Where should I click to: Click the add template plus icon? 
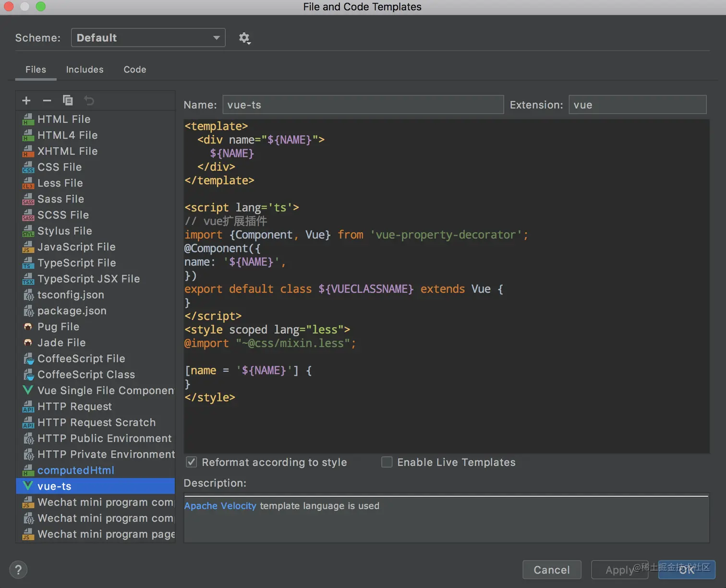point(26,100)
